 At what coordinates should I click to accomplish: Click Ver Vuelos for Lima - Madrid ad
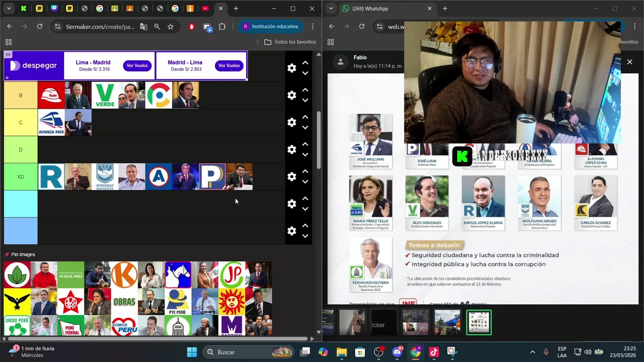[137, 65]
